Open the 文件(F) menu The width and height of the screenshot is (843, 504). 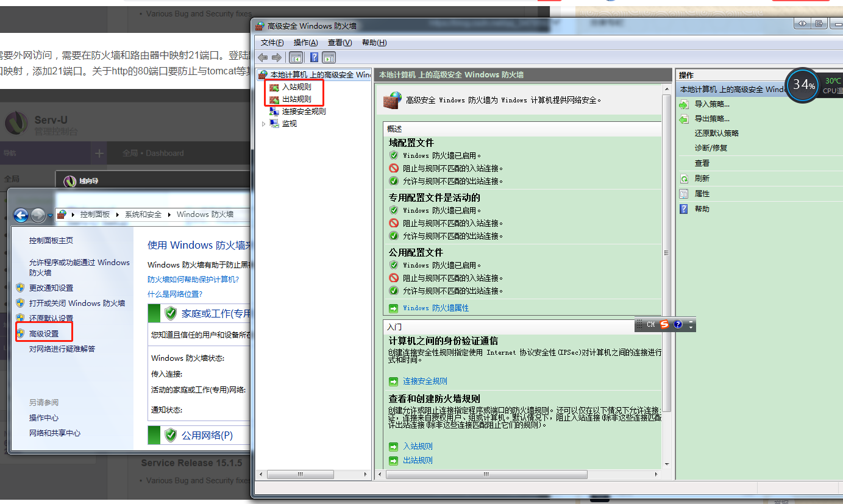pos(272,43)
